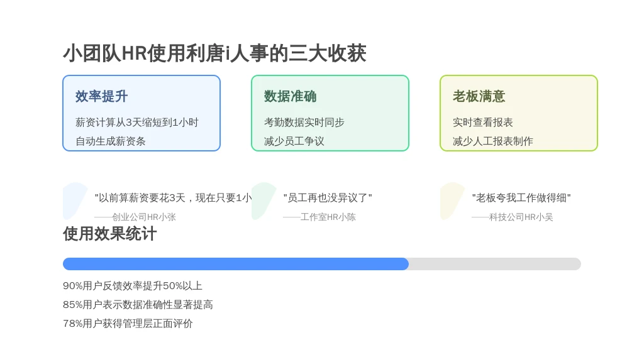
Task: Click the text 减少人工报表制作
Action: (x=493, y=141)
